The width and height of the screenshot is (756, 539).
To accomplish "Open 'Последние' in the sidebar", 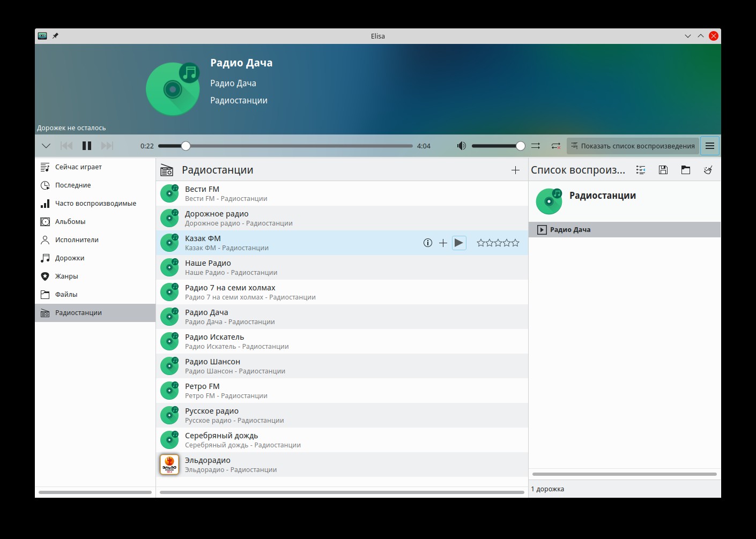I will tap(95, 185).
